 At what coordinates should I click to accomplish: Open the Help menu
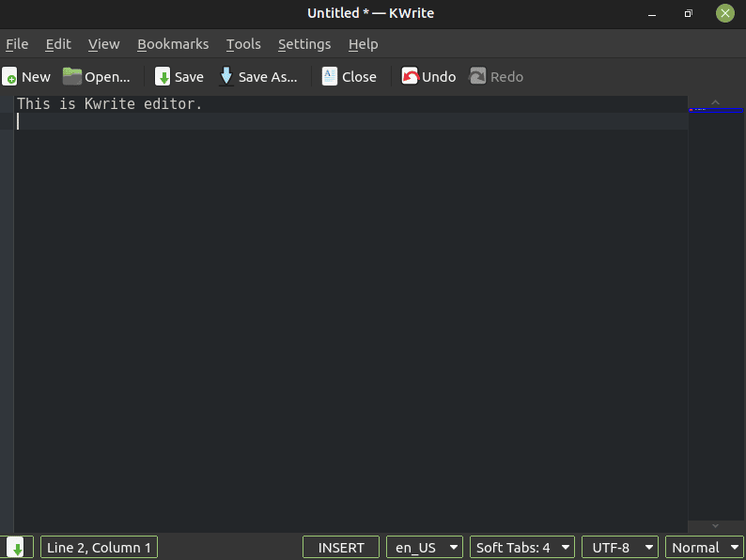[x=363, y=44]
